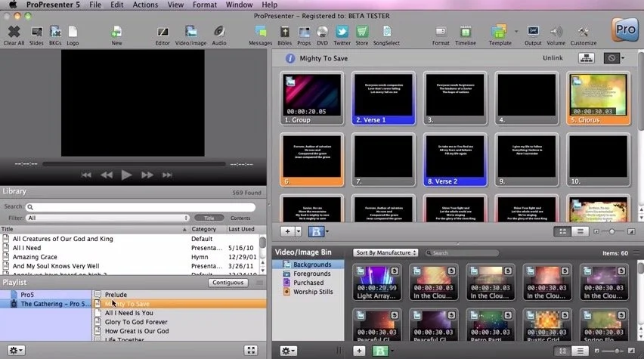Click the preview playback progress bar

tap(134, 164)
